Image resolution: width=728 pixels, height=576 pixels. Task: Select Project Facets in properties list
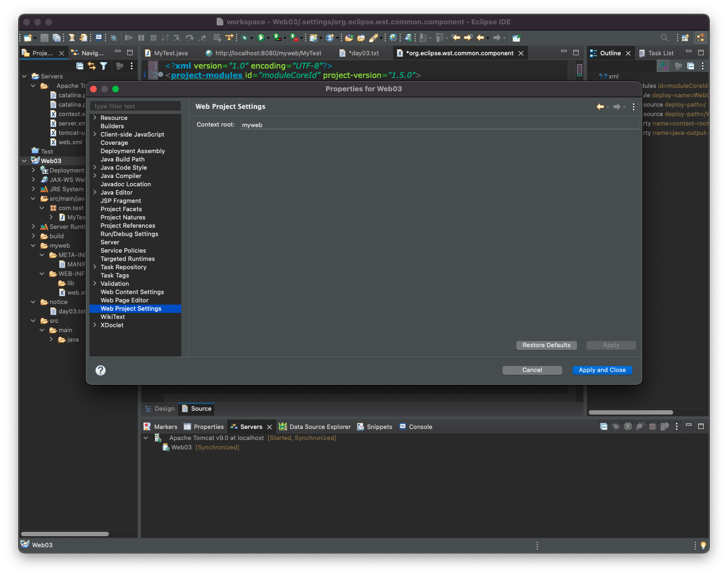coord(121,209)
